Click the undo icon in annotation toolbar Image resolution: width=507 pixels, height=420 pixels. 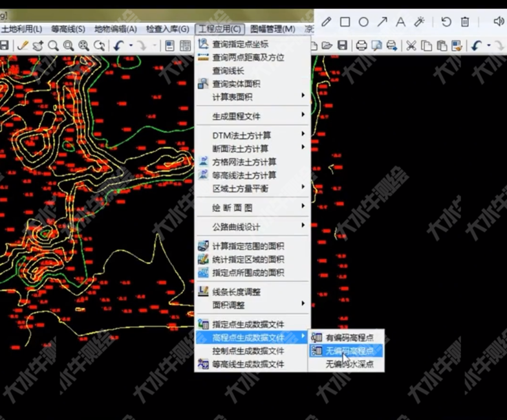[x=446, y=22]
